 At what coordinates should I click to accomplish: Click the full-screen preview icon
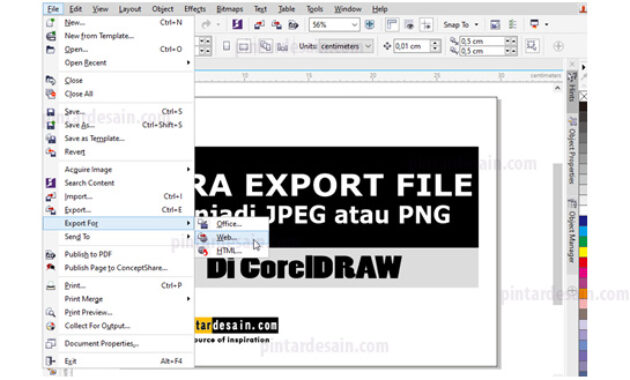click(x=369, y=25)
